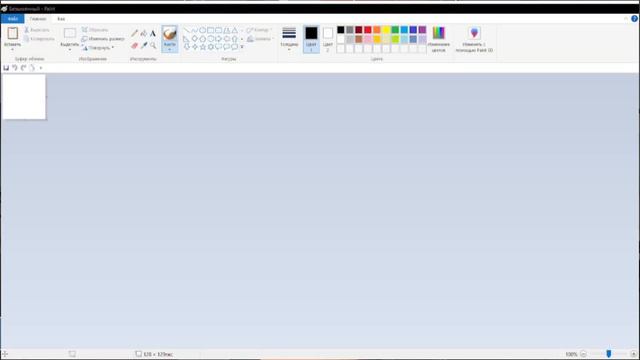Open the Fill (Заливка) dropdown
Viewport: 640px width, 360px height.
coord(260,39)
